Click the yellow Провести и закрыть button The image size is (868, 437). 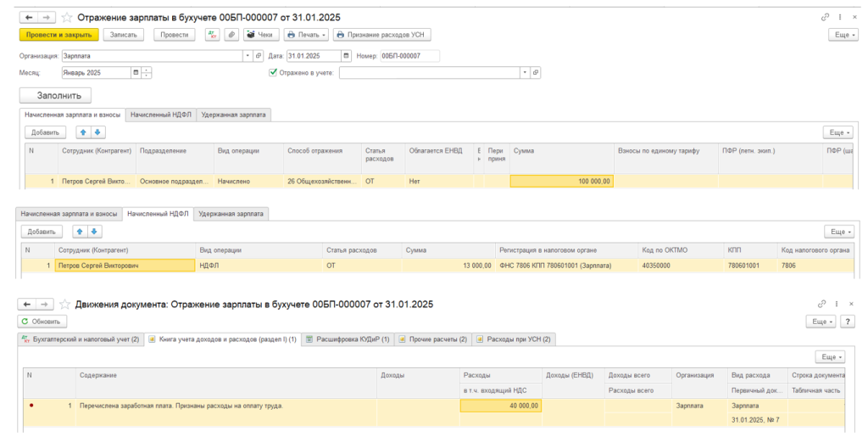click(x=58, y=34)
